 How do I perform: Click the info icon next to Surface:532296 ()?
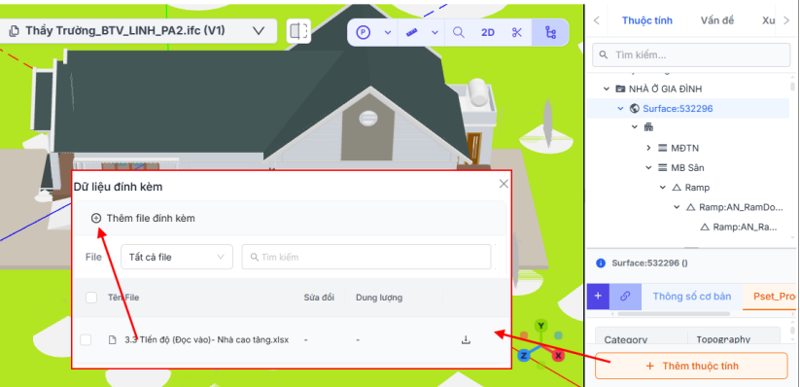click(601, 263)
